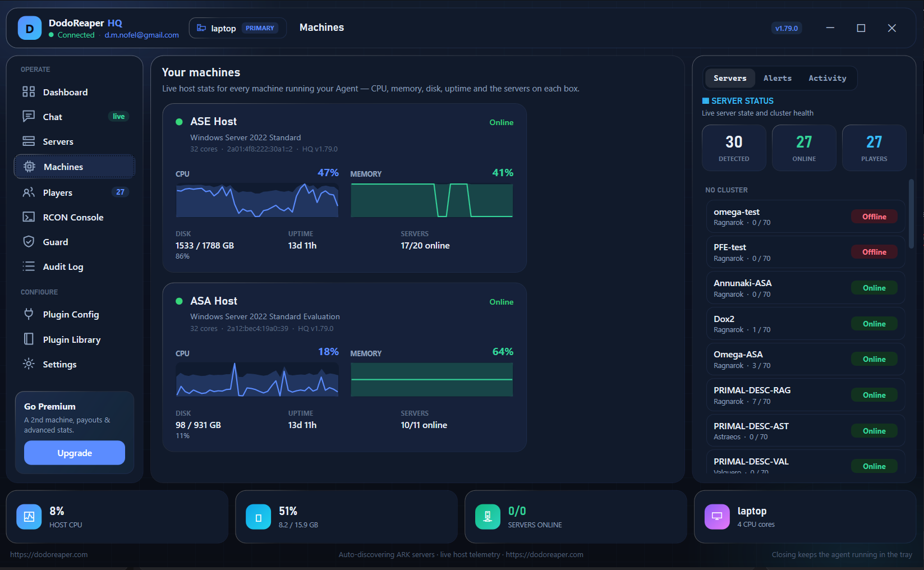Screen dimensions: 924x570
Task: Open the Audit Log menu item
Action: [x=75, y=266]
